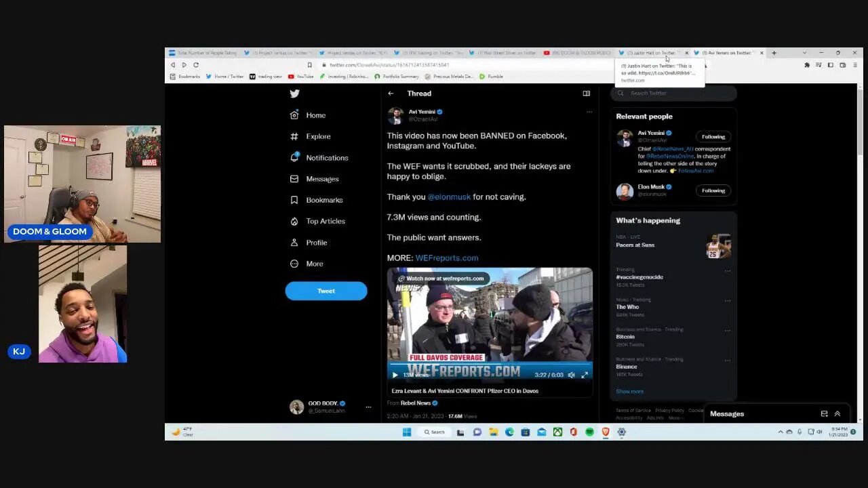Open the browser extensions puzzle icon
Image resolution: width=868 pixels, height=488 pixels.
[x=807, y=65]
